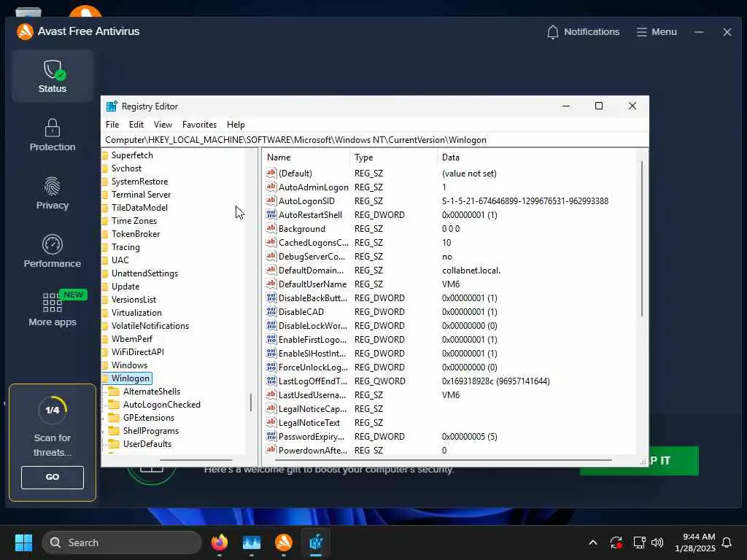The height and width of the screenshot is (560, 747).
Task: Select the Tracing key
Action: (125, 247)
